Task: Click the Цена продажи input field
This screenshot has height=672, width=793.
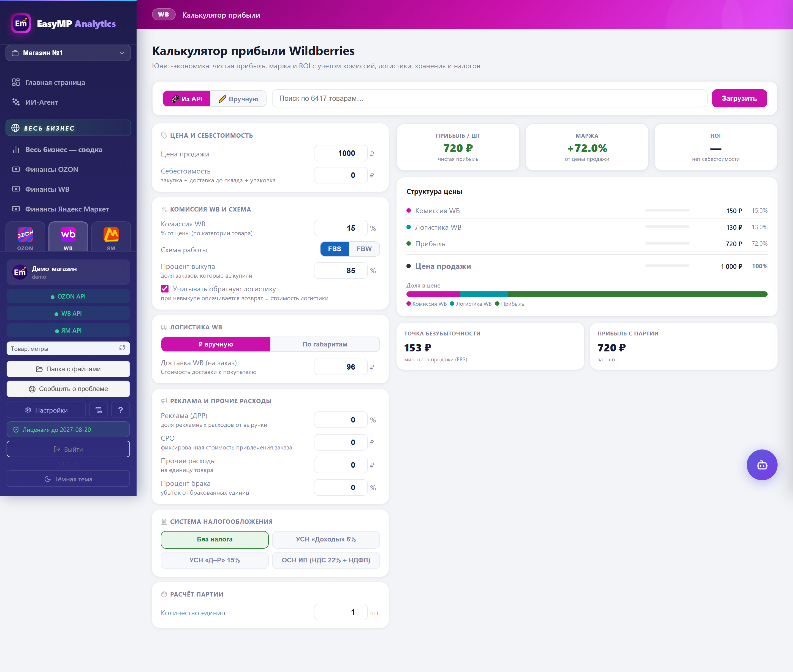Action: coord(341,153)
